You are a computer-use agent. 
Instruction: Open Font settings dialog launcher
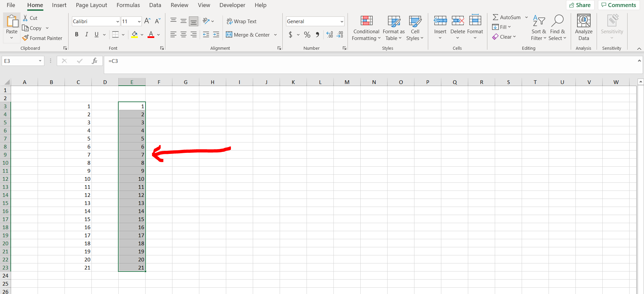click(162, 48)
